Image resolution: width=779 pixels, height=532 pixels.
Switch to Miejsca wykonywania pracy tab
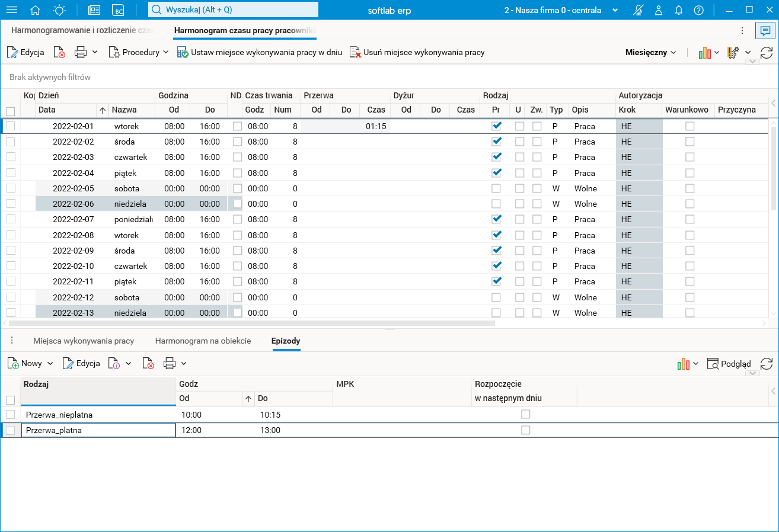pyautogui.click(x=84, y=341)
